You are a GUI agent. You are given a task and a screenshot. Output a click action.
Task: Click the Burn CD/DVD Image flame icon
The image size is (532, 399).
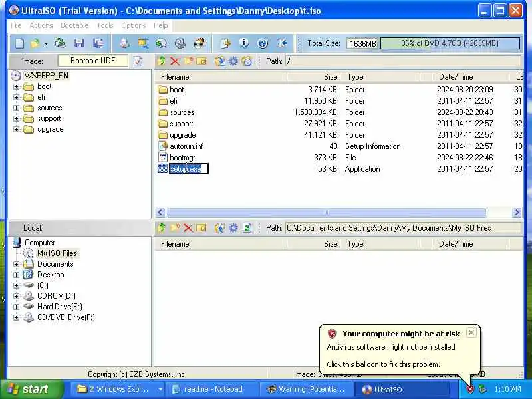click(199, 43)
